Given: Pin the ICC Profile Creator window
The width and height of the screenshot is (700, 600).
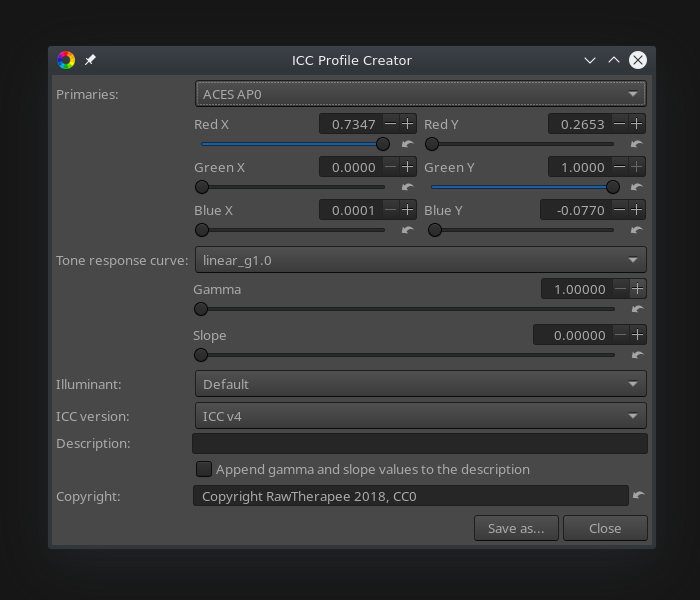Looking at the screenshot, I should 90,60.
